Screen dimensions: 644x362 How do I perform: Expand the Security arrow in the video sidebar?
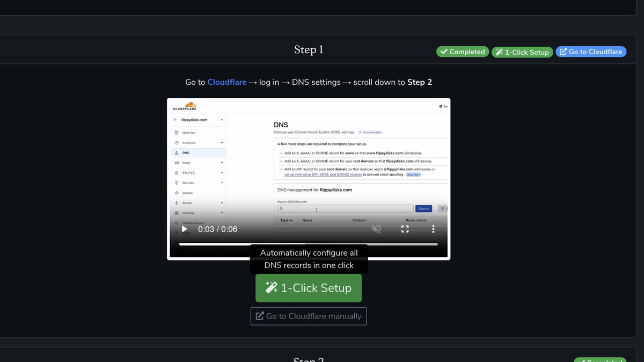tap(222, 183)
